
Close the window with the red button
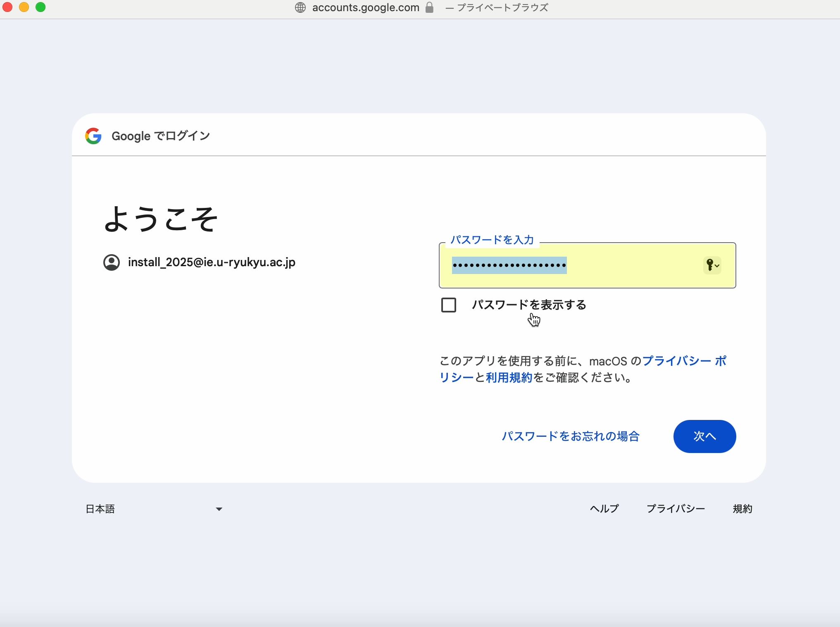click(7, 7)
